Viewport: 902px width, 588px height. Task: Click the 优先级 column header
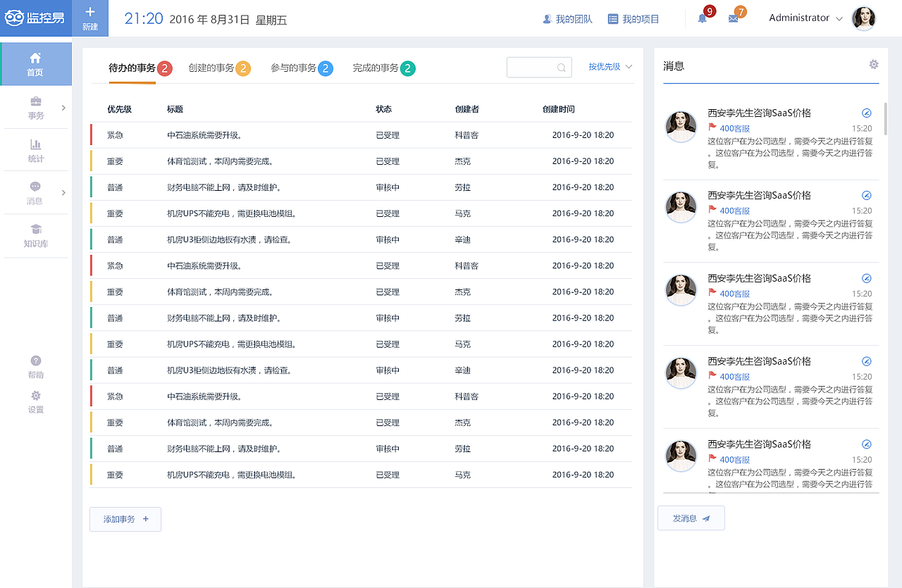tap(119, 109)
